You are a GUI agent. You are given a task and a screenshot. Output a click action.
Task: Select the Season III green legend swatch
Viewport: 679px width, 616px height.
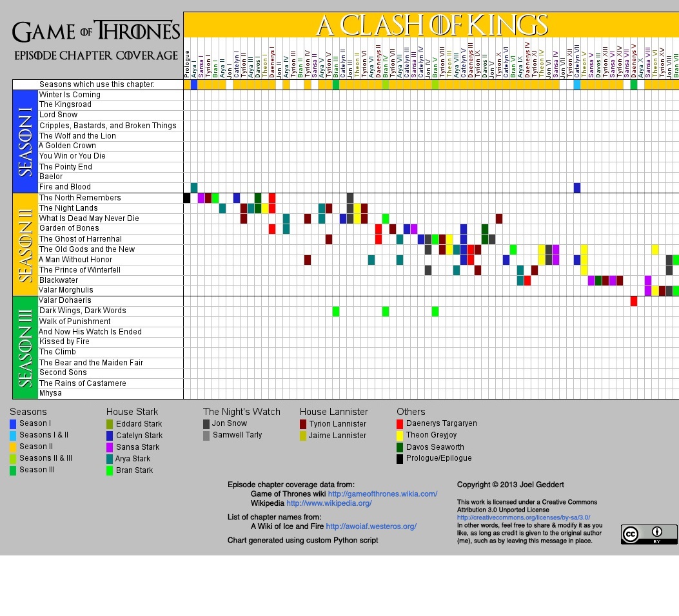point(13,470)
